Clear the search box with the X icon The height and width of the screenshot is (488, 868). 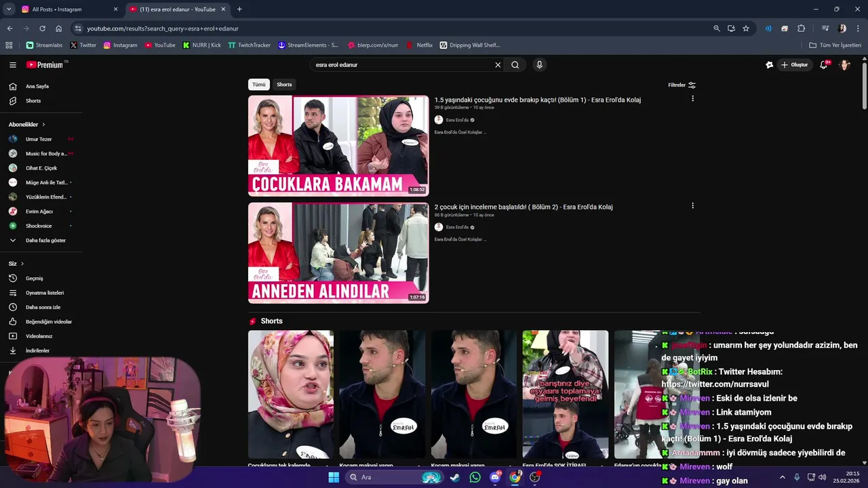[498, 65]
